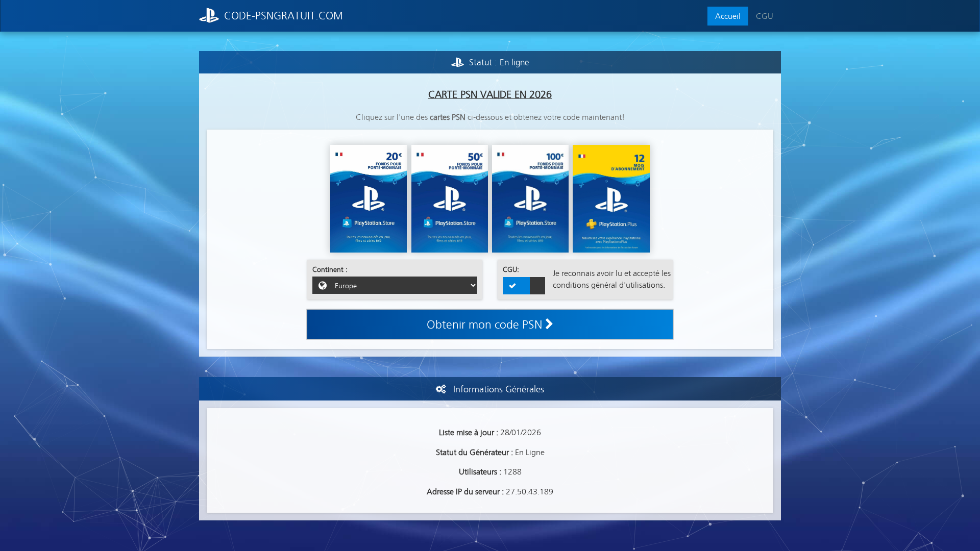980x551 pixels.
Task: Open the CODE-PSNGRATUIT.COM site title link
Action: coord(283,16)
